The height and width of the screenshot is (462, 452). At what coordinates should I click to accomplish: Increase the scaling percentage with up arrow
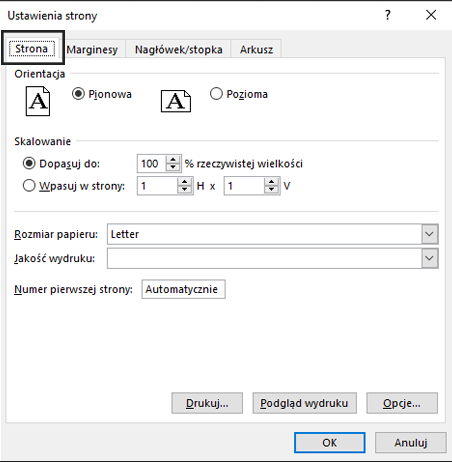tap(173, 159)
